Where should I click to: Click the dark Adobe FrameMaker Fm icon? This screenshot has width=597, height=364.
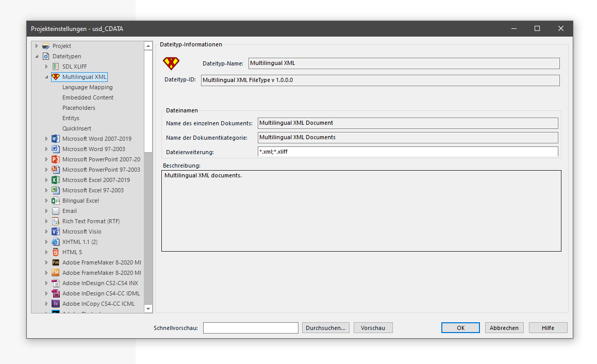(x=56, y=262)
